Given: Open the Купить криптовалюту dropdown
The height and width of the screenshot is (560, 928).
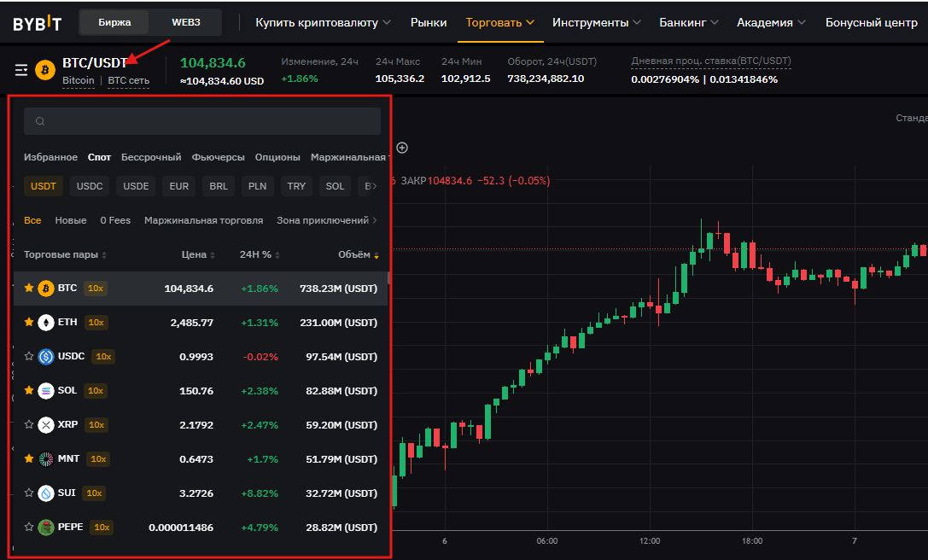Looking at the screenshot, I should pos(324,22).
